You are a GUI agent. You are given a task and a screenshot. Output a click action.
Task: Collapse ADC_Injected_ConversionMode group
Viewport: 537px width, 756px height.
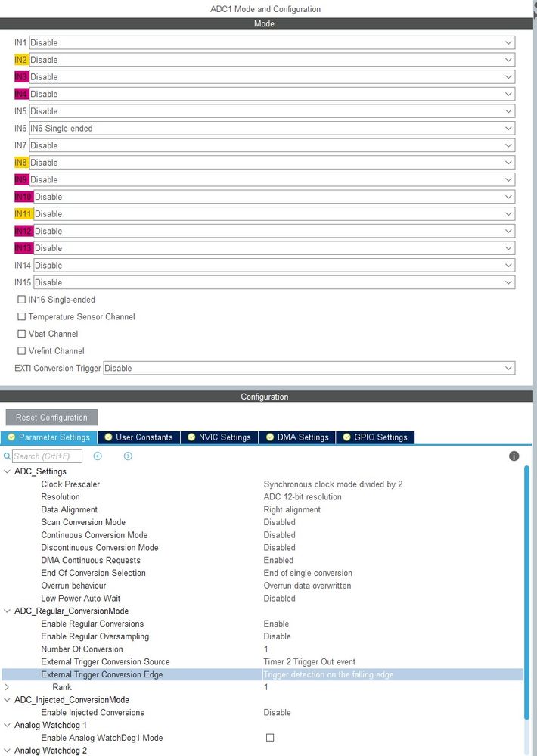click(7, 699)
